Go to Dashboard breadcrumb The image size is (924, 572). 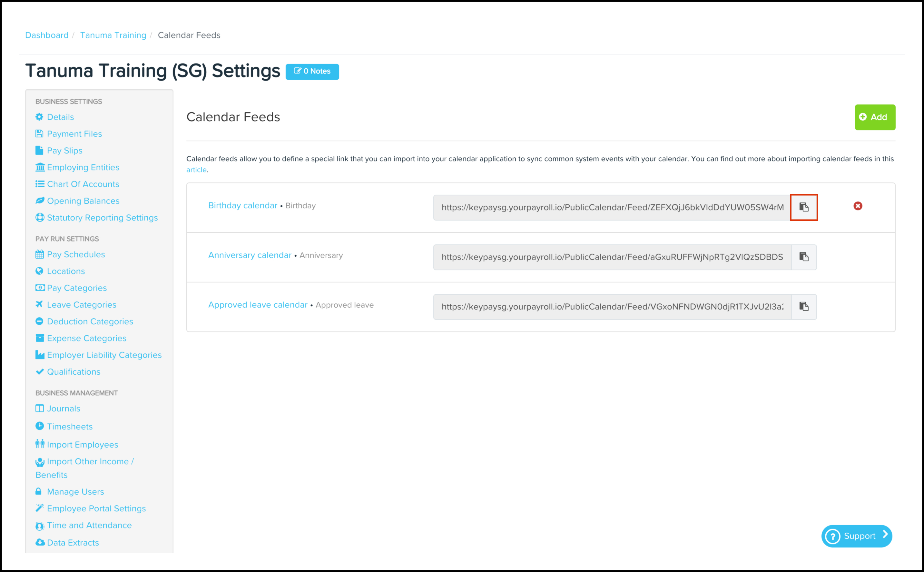[x=47, y=35]
